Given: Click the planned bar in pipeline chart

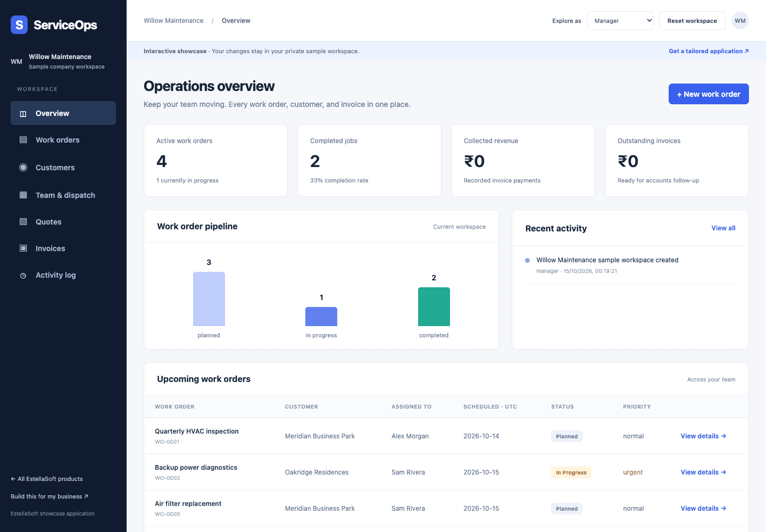Looking at the screenshot, I should [209, 299].
